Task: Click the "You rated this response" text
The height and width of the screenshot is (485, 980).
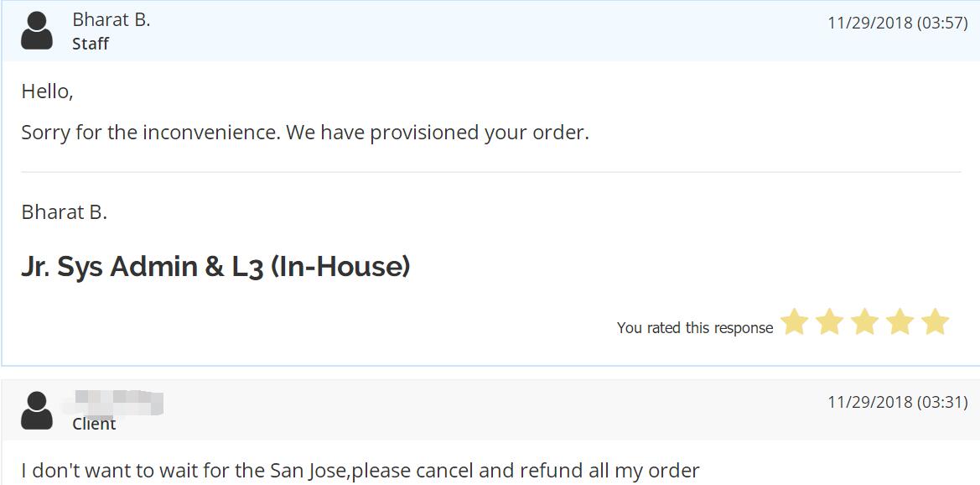Action: pyautogui.click(x=695, y=328)
